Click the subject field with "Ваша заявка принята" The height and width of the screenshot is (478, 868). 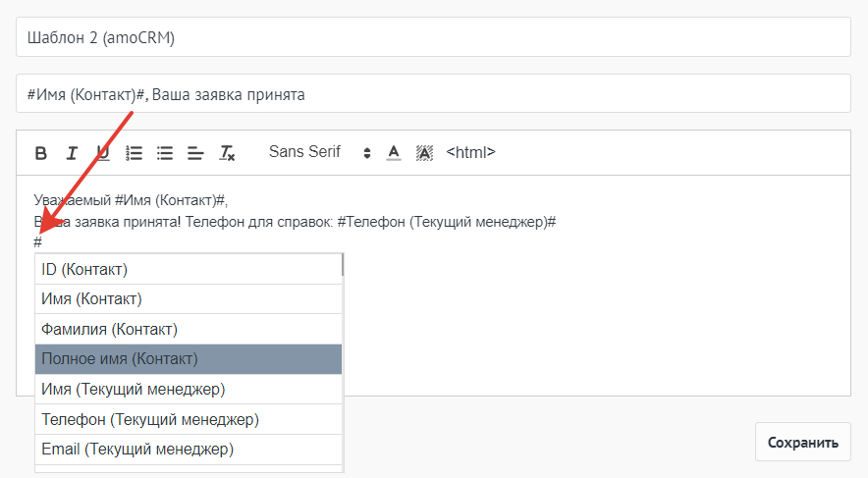click(433, 93)
